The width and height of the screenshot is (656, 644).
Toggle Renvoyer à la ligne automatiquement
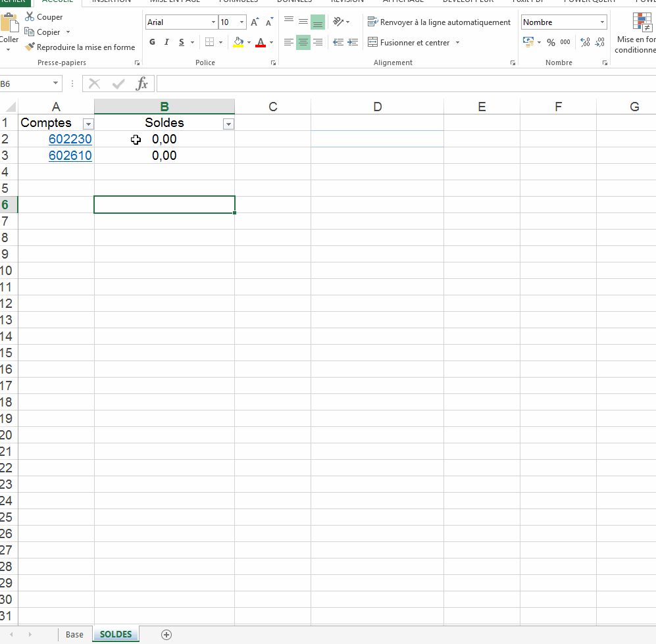point(439,22)
